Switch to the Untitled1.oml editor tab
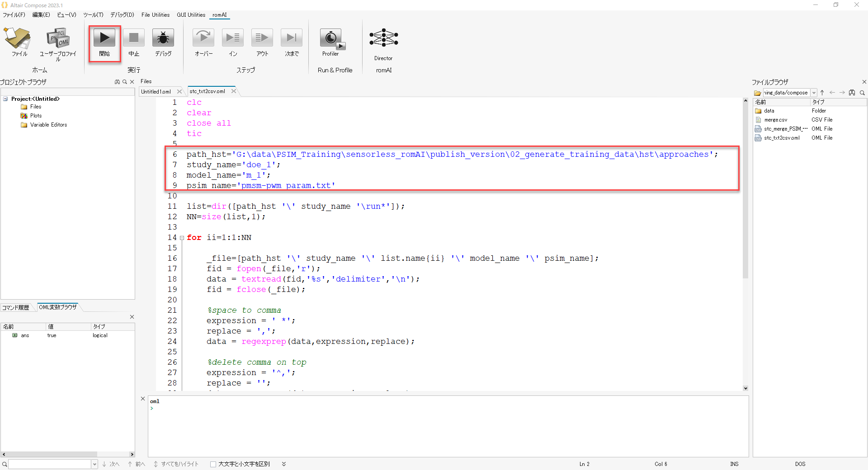 156,91
